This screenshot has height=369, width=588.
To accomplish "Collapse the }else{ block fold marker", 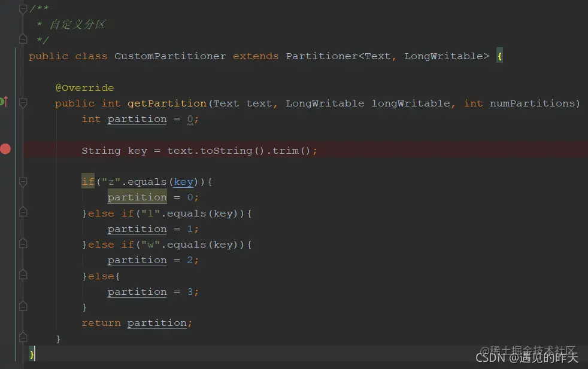I will [23, 275].
